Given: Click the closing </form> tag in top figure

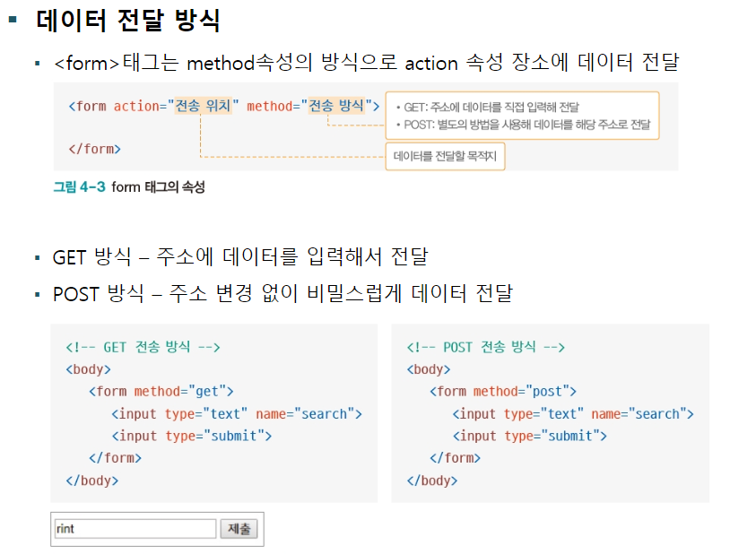Looking at the screenshot, I should click(x=94, y=149).
